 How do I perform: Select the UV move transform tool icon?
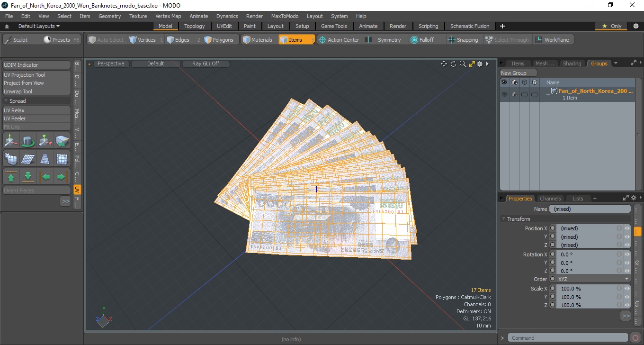click(x=11, y=141)
